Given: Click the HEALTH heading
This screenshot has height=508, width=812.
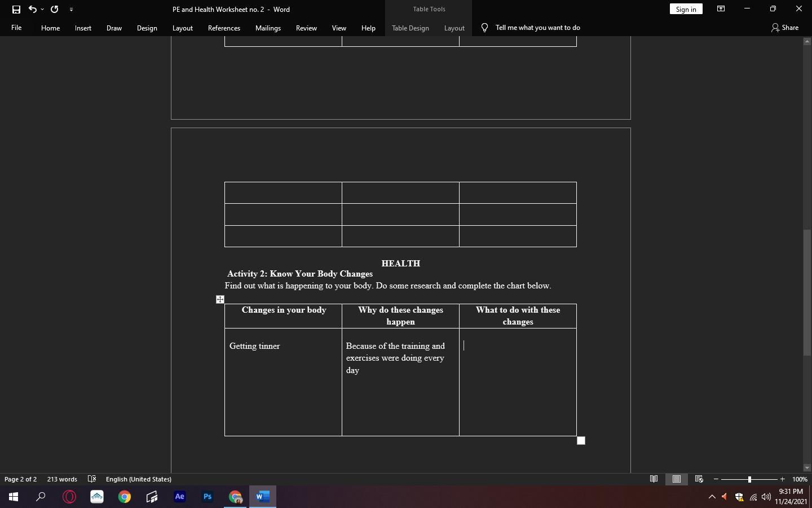Looking at the screenshot, I should [400, 264].
